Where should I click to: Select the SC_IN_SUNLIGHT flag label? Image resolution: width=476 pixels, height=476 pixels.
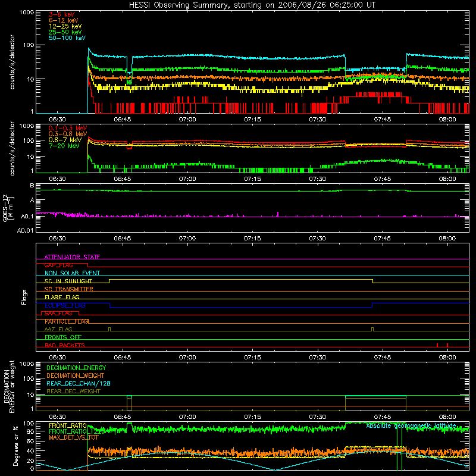pos(68,281)
